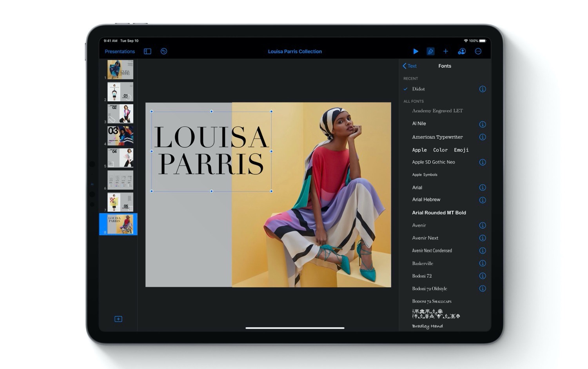The height and width of the screenshot is (369, 588).
Task: Return to the Text panel
Action: 410,66
